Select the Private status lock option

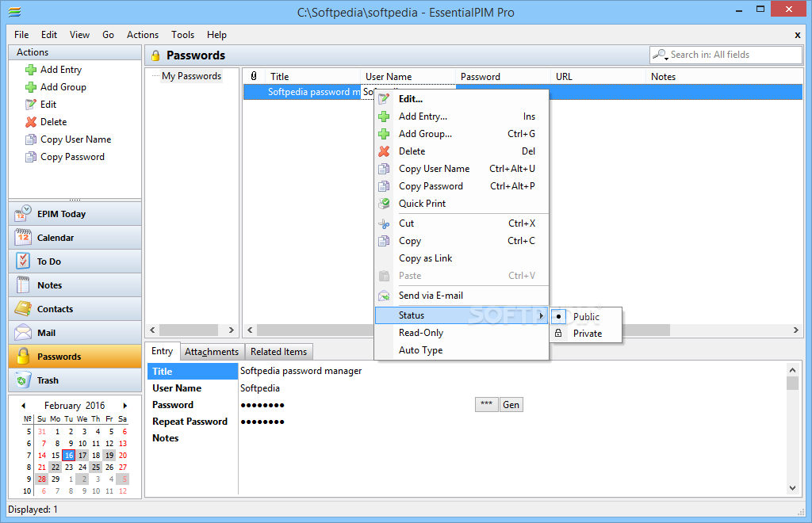coord(586,334)
